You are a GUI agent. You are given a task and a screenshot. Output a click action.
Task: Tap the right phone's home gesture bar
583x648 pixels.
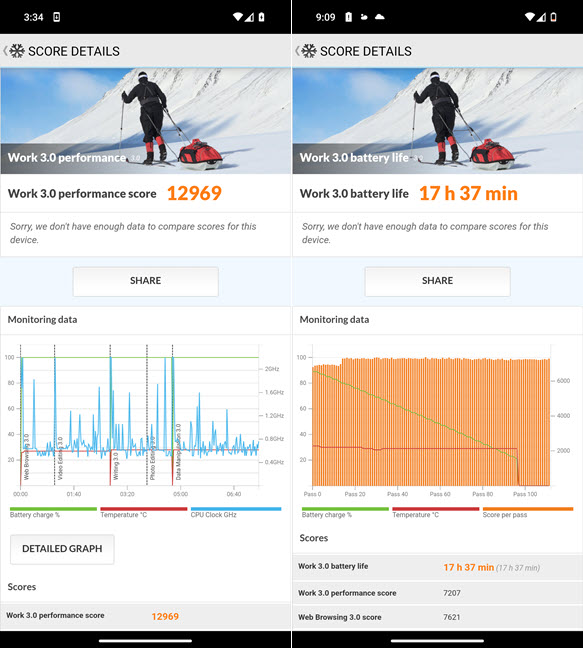click(437, 641)
